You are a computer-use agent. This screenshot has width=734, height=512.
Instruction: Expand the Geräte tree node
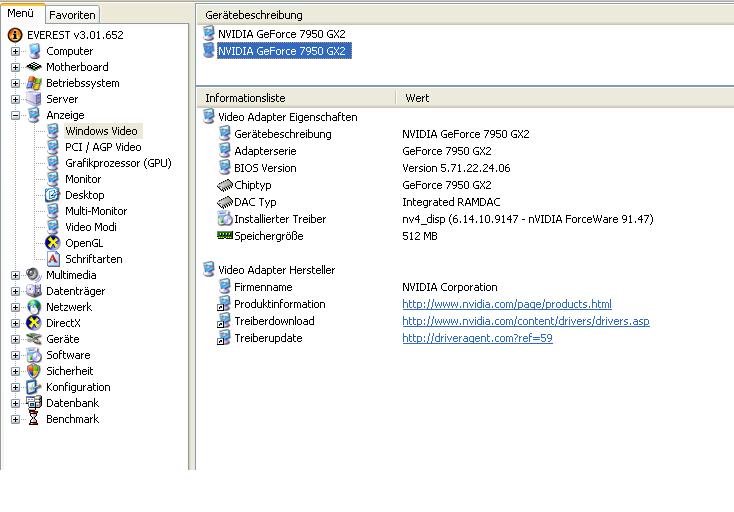(x=15, y=339)
